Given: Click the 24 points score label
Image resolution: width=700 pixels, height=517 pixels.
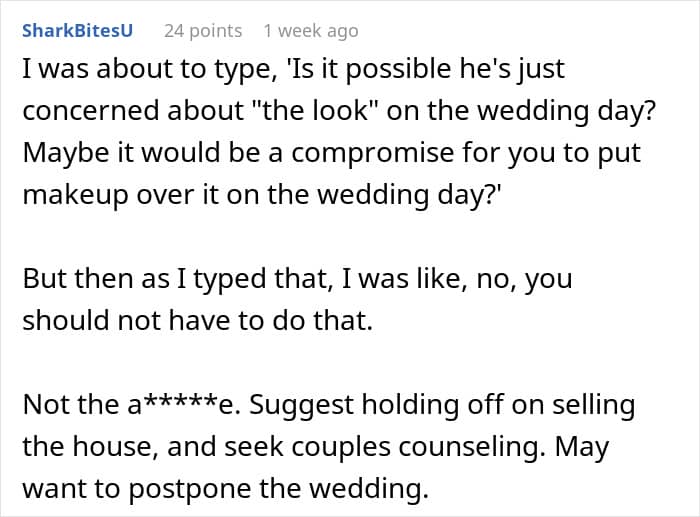Looking at the screenshot, I should [x=203, y=31].
